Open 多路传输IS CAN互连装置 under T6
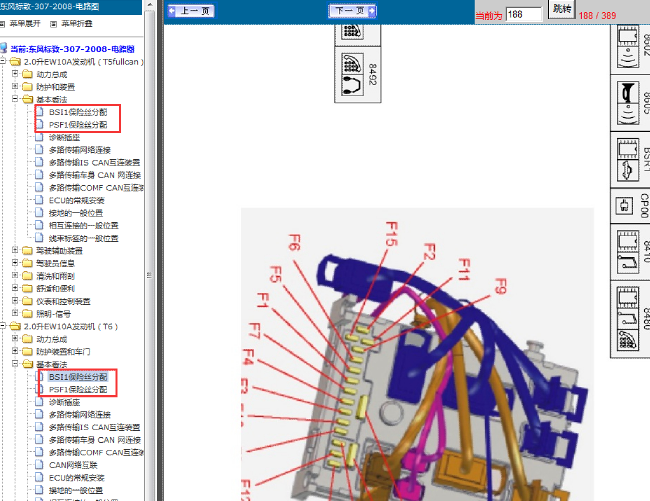The height and width of the screenshot is (501, 650). [x=95, y=427]
